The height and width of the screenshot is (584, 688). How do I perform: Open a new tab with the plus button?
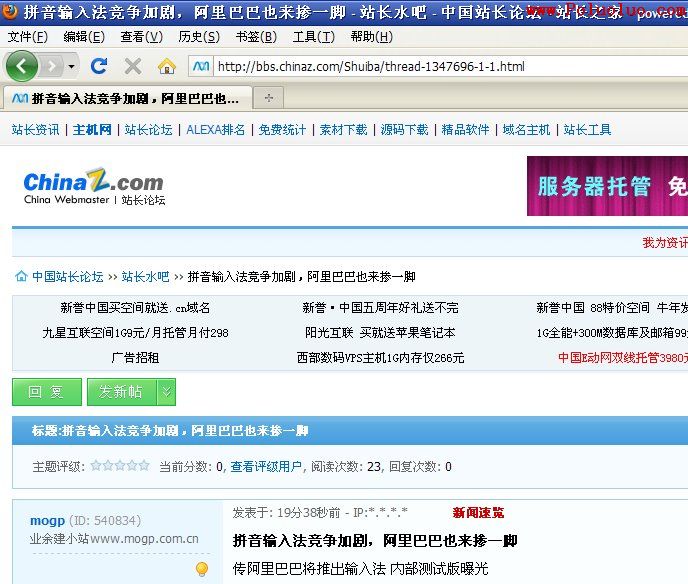click(268, 98)
